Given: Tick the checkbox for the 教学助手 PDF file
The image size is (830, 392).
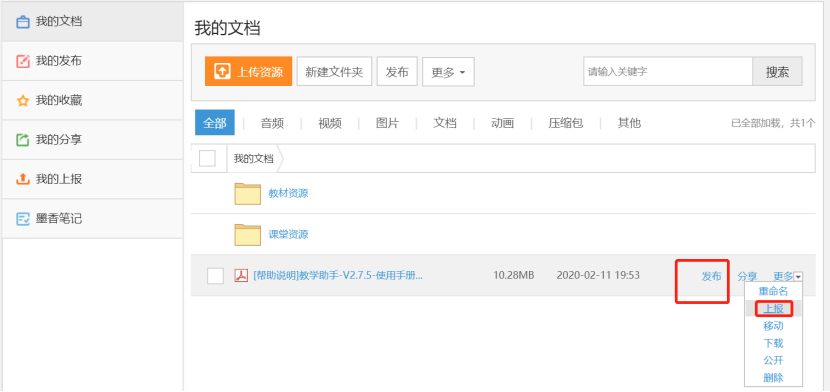Looking at the screenshot, I should (x=215, y=276).
